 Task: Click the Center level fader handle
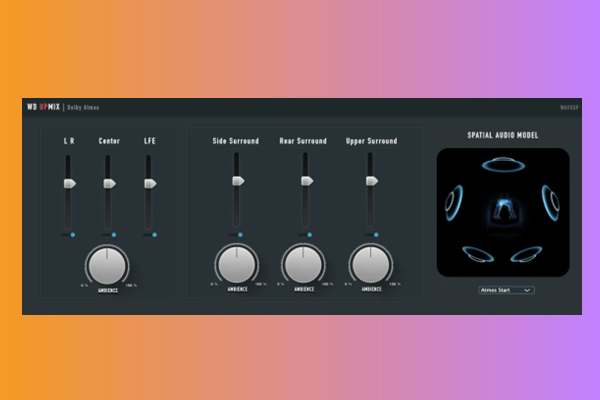(x=109, y=184)
